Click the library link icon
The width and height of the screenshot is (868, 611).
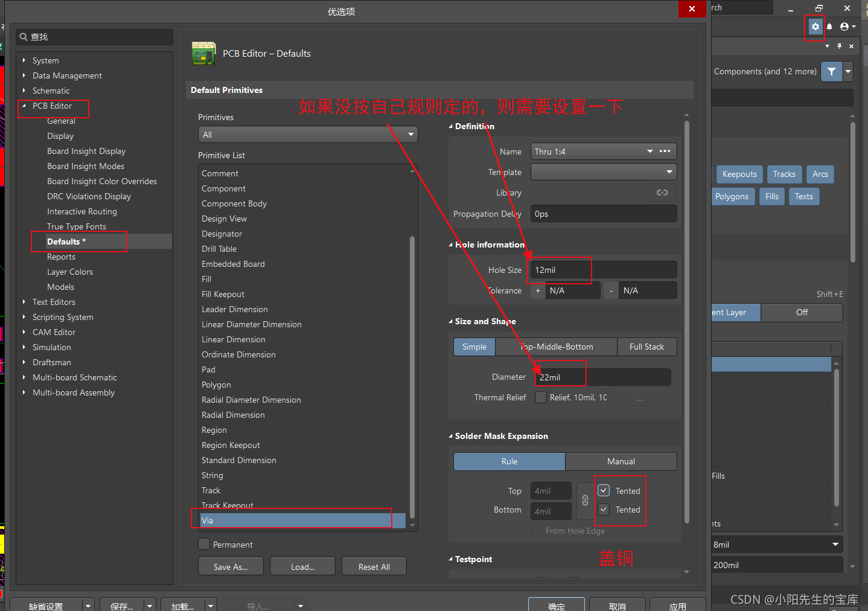[x=662, y=193]
